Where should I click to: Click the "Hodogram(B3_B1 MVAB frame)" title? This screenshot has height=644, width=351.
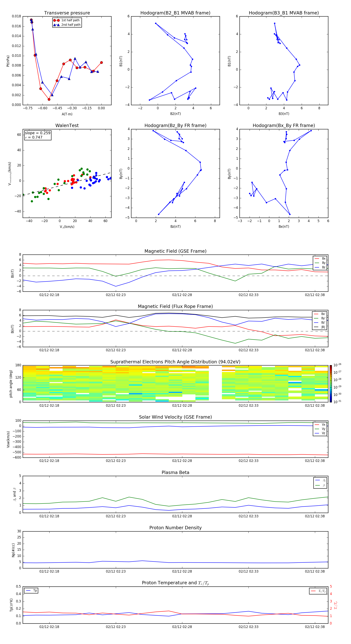point(284,13)
